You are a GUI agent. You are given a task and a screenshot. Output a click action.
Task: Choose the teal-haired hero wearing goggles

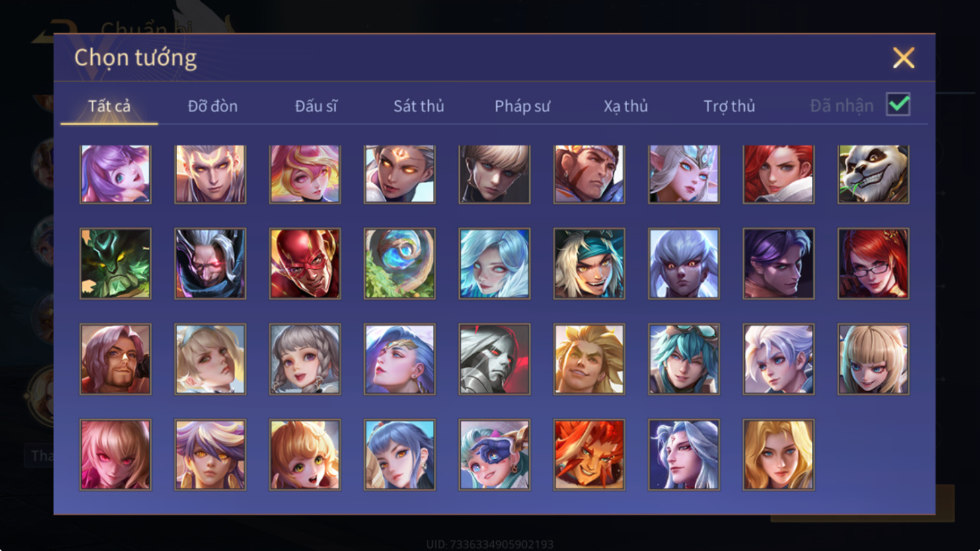684,359
